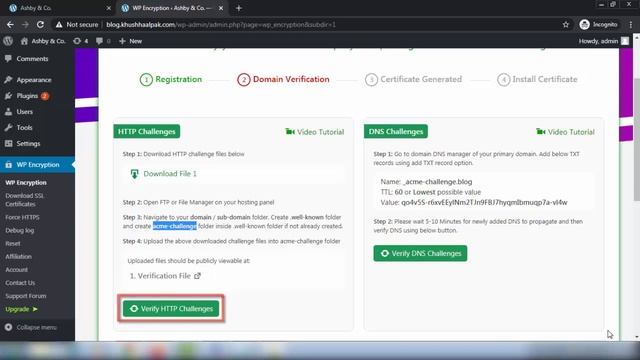Select WP Encryption main menu item
The width and height of the screenshot is (640, 360).
click(x=38, y=164)
